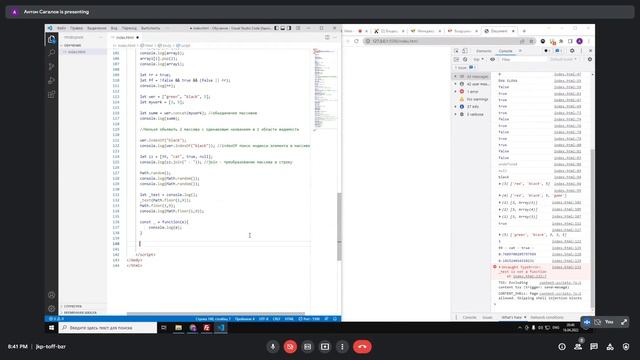Activate DevTools inspect element tool
The height and width of the screenshot is (360, 640).
457,51
